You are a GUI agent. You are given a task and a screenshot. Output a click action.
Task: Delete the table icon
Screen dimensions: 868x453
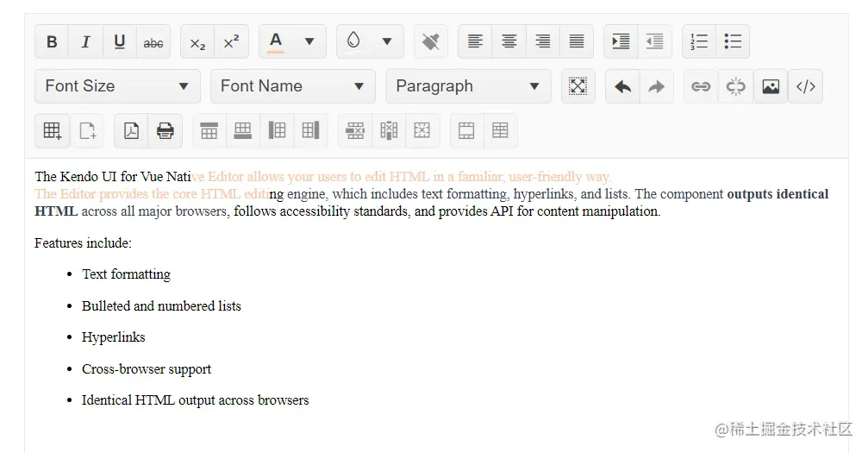422,131
